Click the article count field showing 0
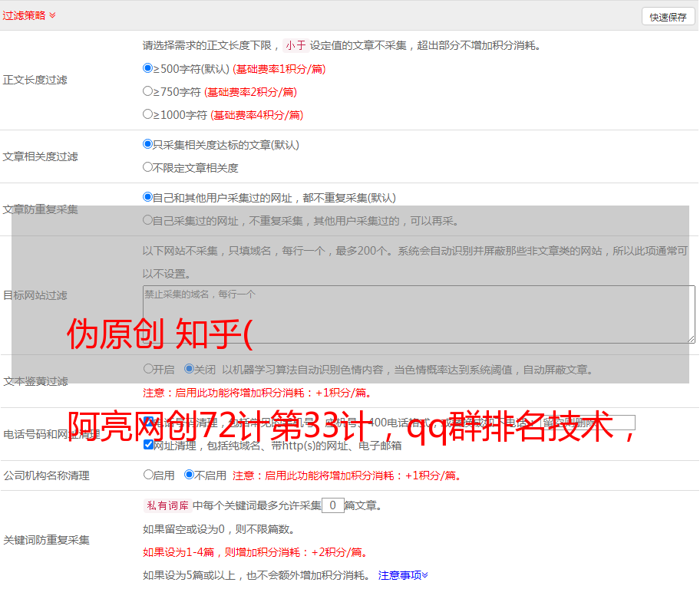 [x=333, y=505]
